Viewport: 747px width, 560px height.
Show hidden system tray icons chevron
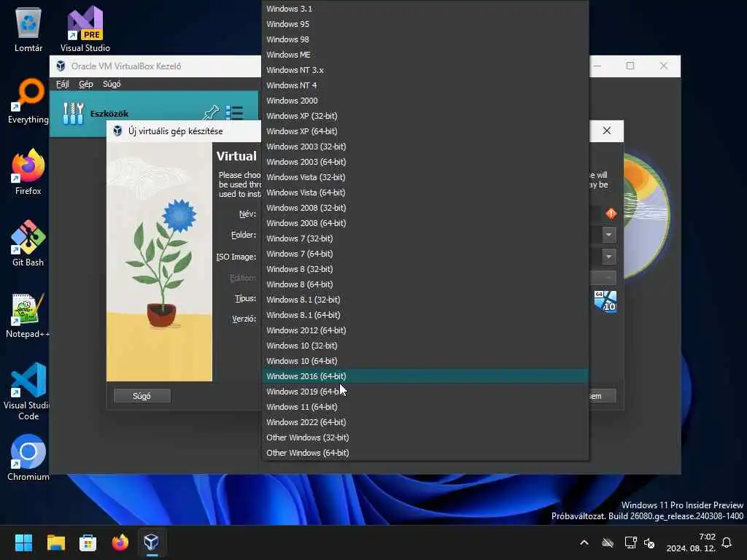[584, 542]
